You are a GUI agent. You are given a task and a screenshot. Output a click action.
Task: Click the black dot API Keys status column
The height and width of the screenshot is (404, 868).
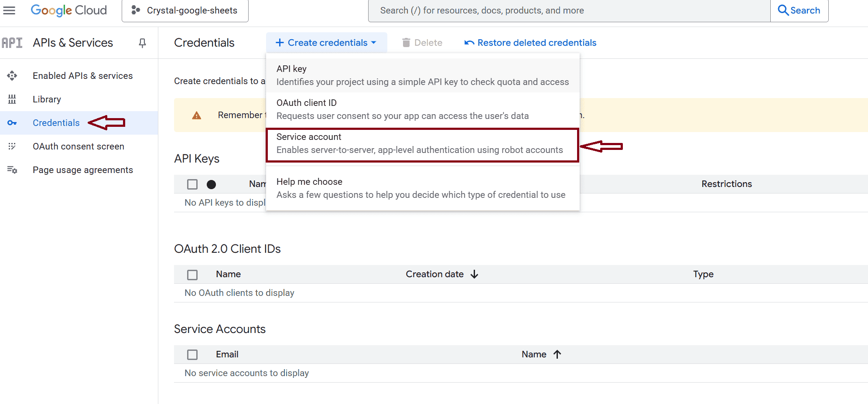(212, 184)
